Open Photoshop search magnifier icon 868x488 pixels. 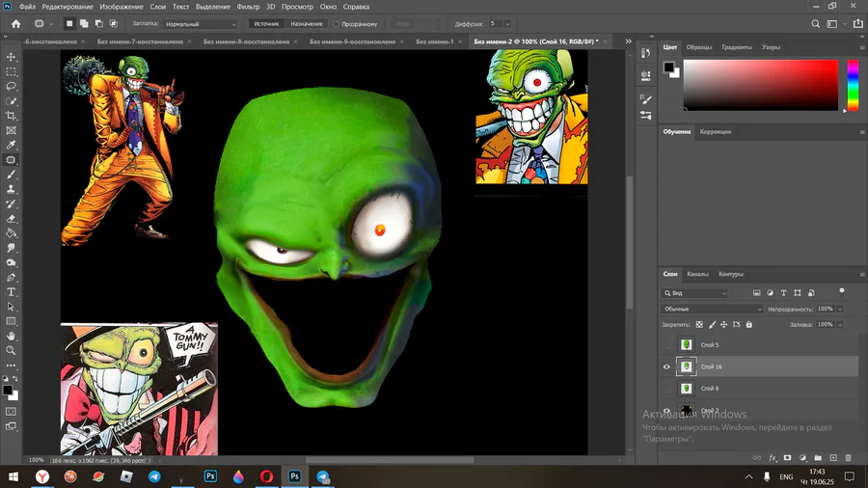tap(815, 24)
